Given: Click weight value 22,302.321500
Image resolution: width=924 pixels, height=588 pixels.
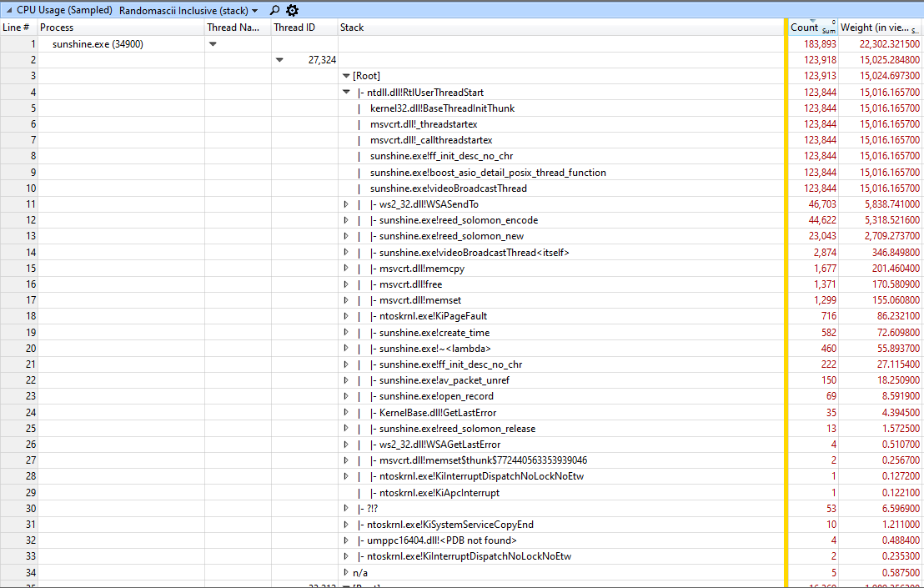Looking at the screenshot, I should pos(889,44).
